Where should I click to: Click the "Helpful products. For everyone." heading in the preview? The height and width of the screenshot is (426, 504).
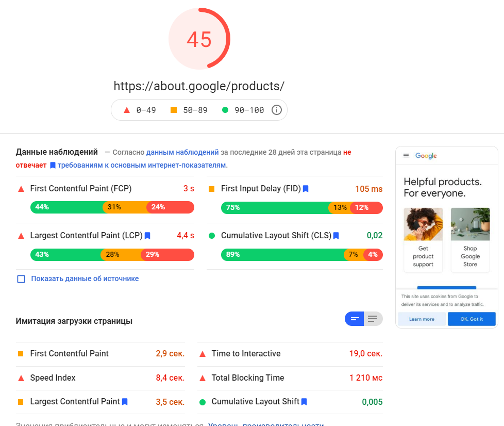443,187
